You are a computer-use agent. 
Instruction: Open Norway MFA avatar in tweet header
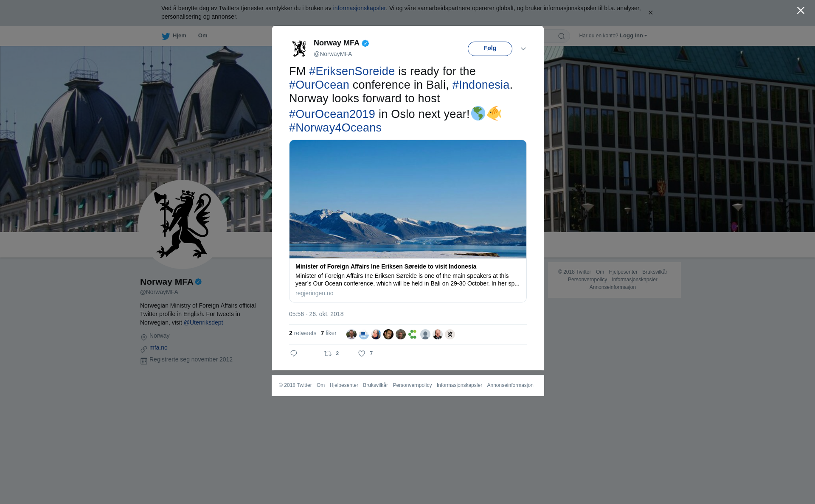click(299, 48)
